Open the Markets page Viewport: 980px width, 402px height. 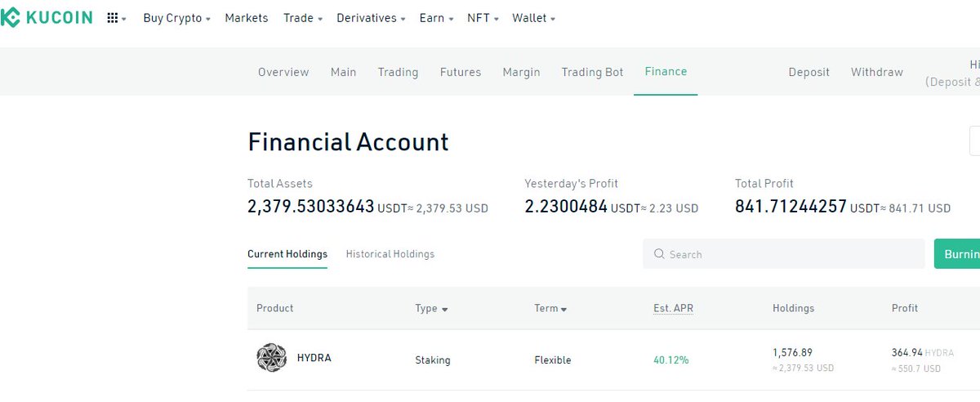247,18
